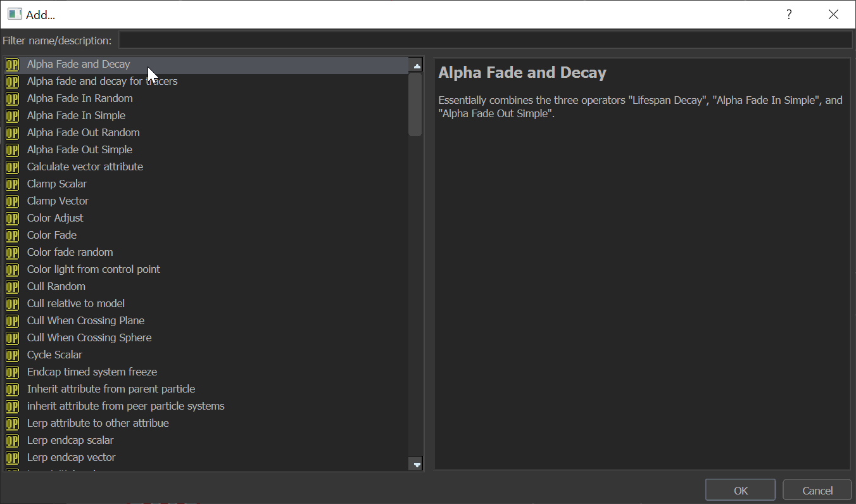Close the Add dialog window

coord(833,15)
